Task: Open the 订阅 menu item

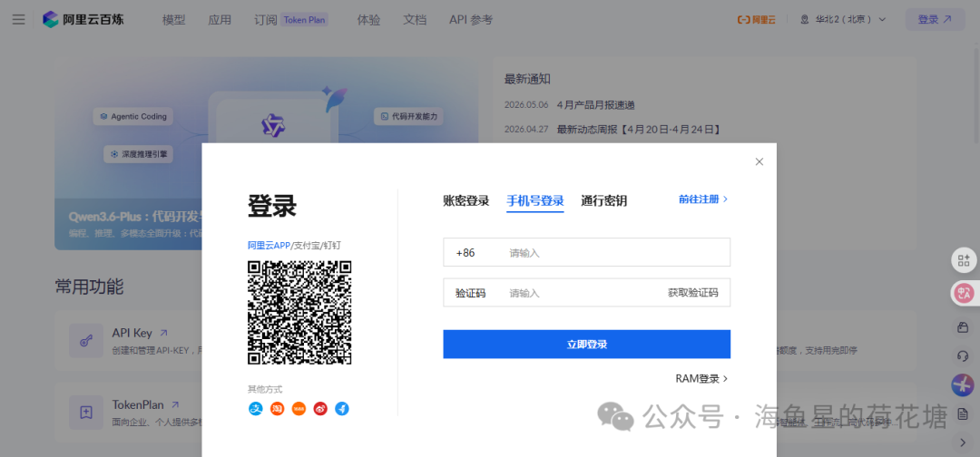Action: [x=266, y=19]
